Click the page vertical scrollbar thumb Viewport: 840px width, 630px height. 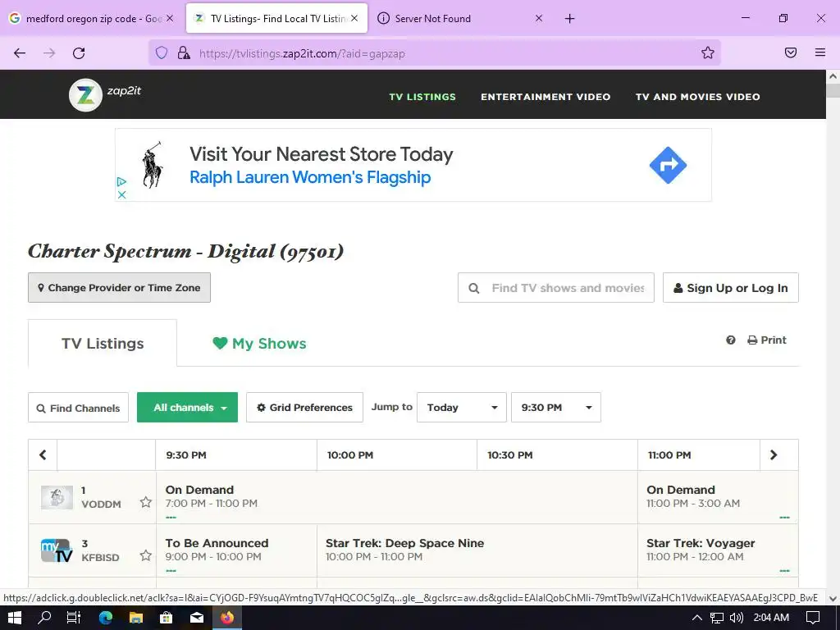click(833, 90)
